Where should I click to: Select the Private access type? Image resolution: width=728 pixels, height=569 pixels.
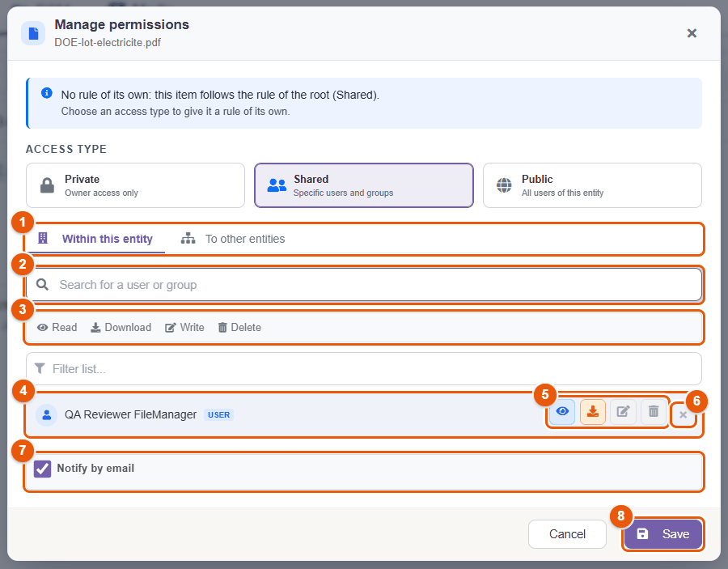point(135,185)
